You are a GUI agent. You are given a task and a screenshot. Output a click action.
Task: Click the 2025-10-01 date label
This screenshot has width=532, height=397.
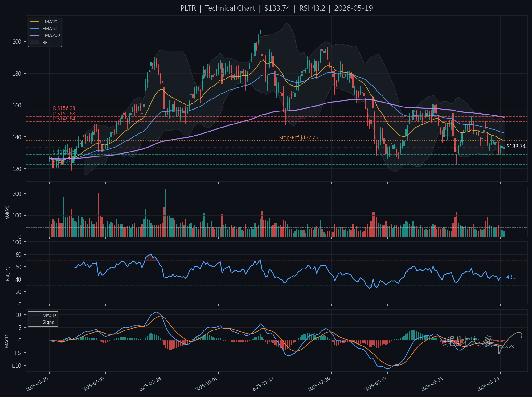click(x=207, y=384)
